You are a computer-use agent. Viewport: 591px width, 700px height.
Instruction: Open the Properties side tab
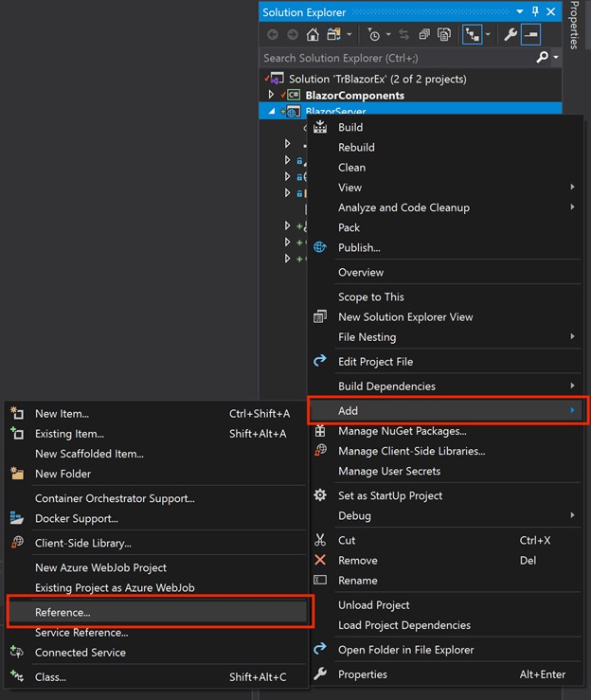tap(575, 27)
